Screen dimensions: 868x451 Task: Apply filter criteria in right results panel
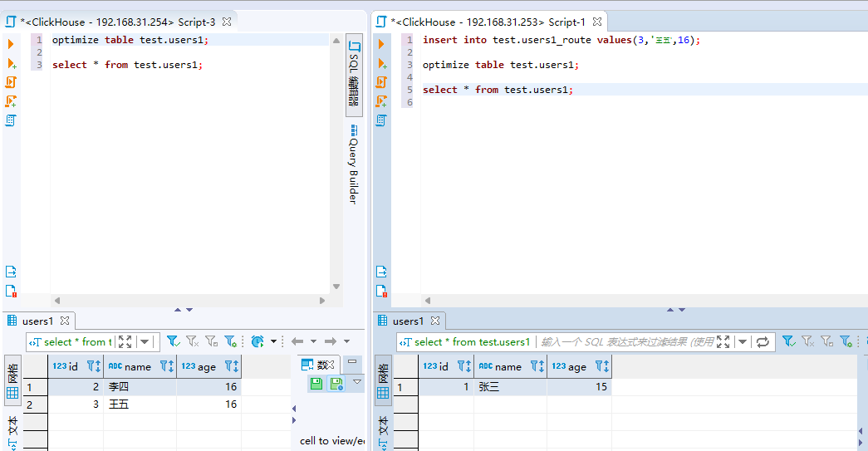pos(788,341)
